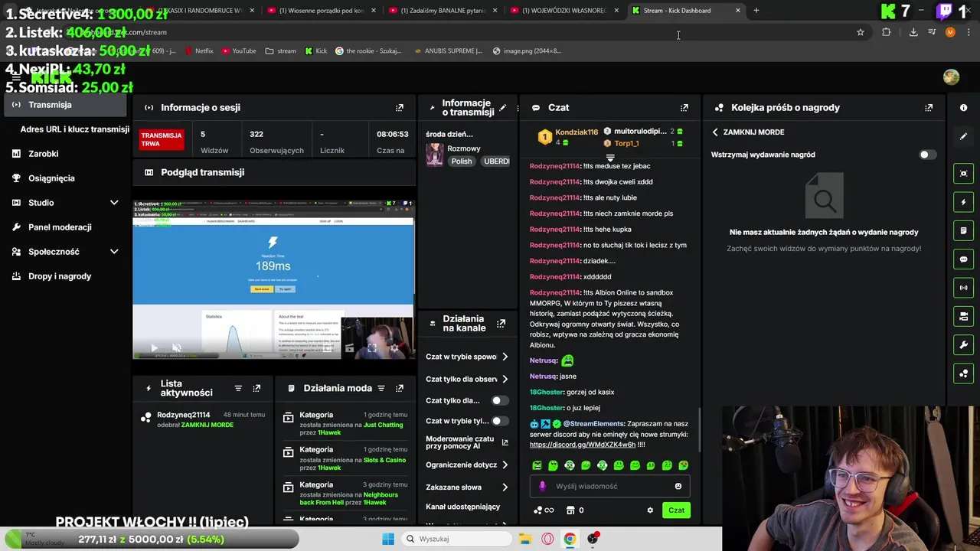Viewport: 980px width, 551px height.
Task: Click the Just Chatting category link
Action: [x=383, y=425]
